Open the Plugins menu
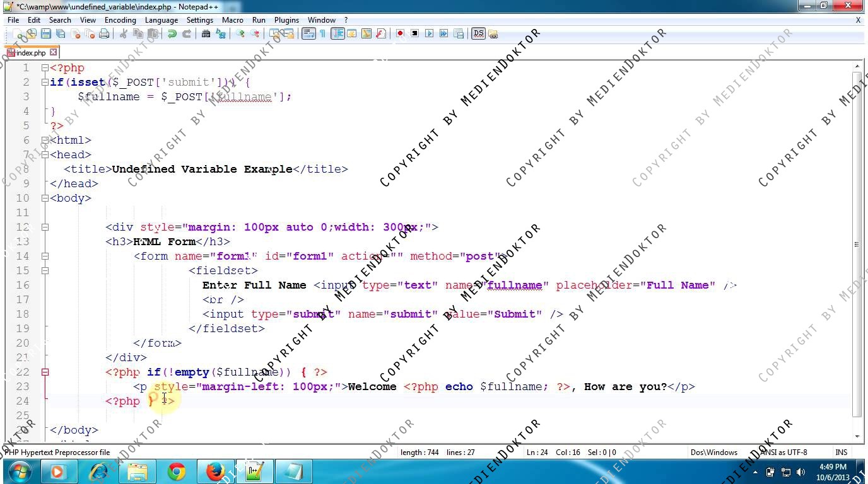 [286, 20]
